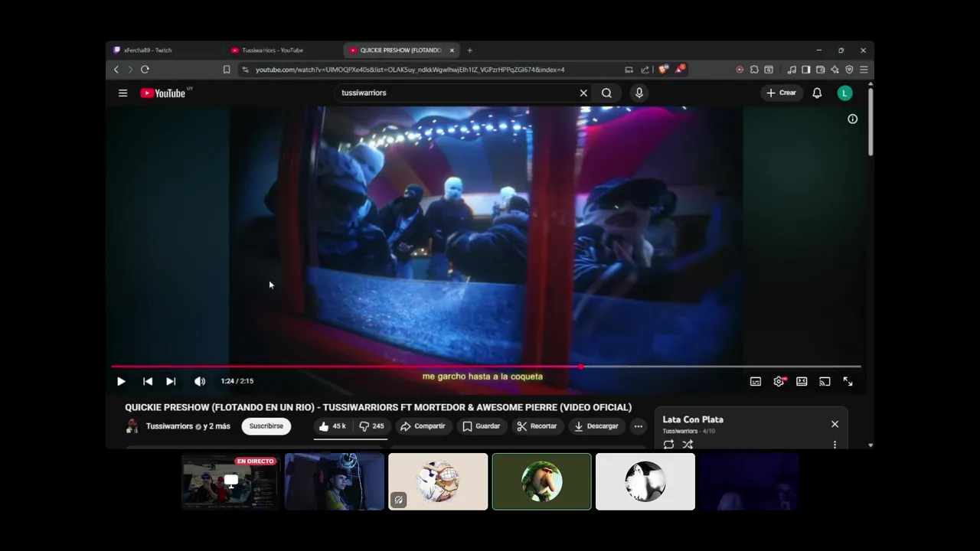
Task: Skip to the next playlist video
Action: [x=171, y=381]
